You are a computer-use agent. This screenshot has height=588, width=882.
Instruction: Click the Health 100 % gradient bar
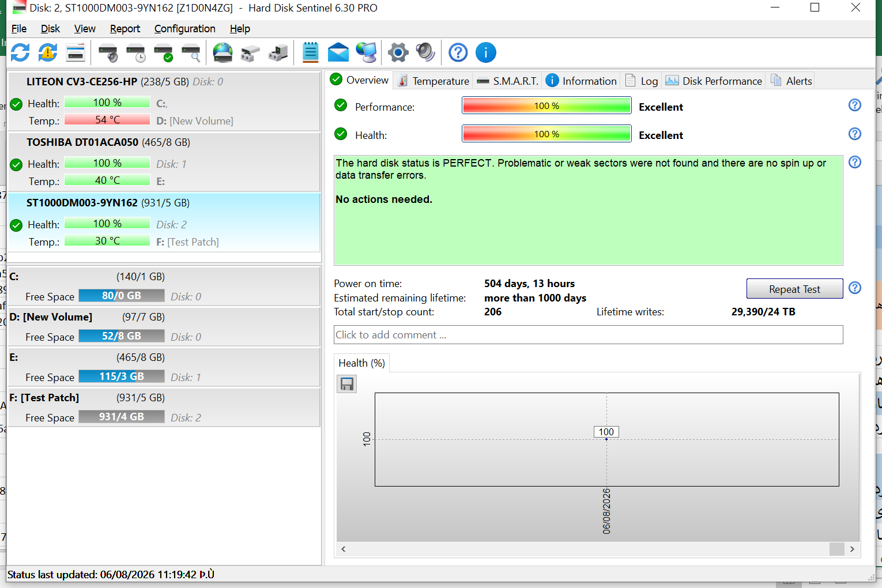pos(546,134)
